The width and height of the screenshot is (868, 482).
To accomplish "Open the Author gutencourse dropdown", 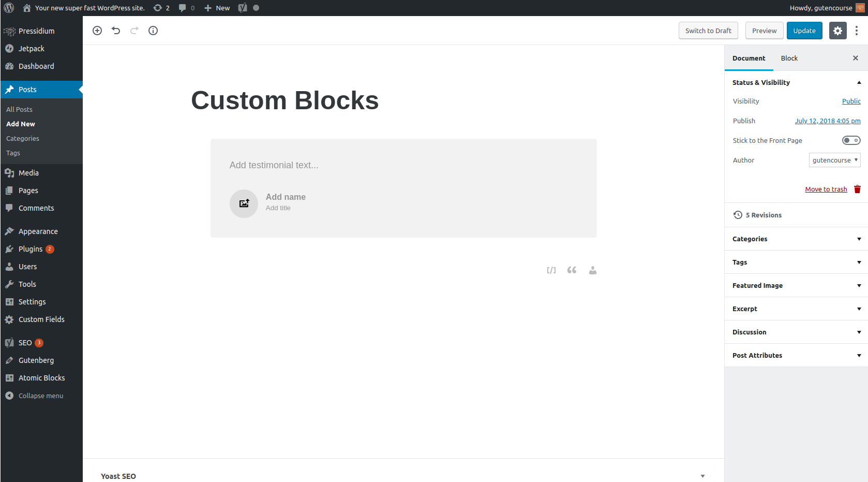I will click(835, 160).
